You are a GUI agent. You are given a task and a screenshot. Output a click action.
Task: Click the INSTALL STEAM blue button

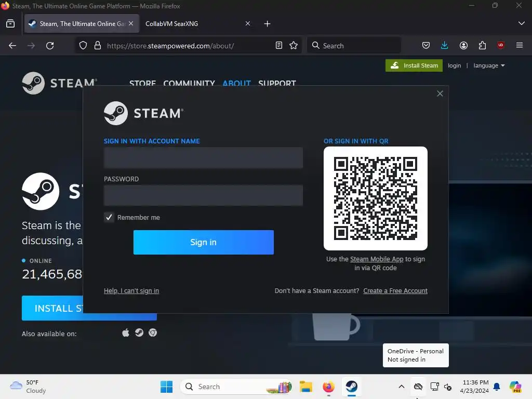point(89,308)
